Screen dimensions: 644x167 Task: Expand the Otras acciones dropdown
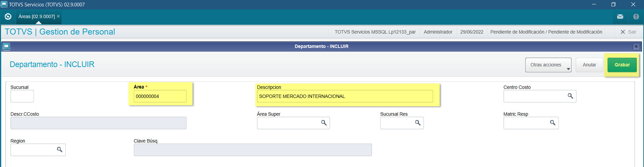tap(548, 65)
